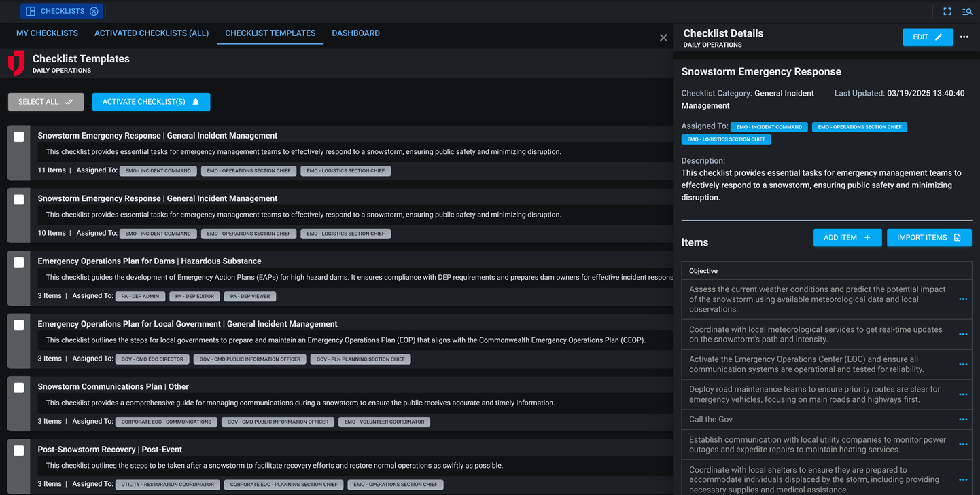Open options for the weather assessment objective item
980x495 pixels.
tap(963, 299)
